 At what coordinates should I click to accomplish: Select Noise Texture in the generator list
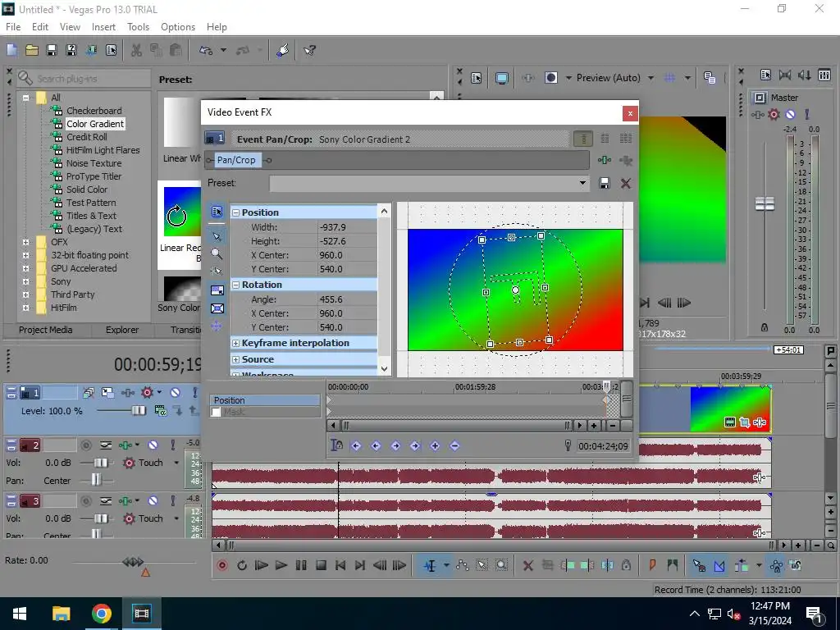coord(94,163)
